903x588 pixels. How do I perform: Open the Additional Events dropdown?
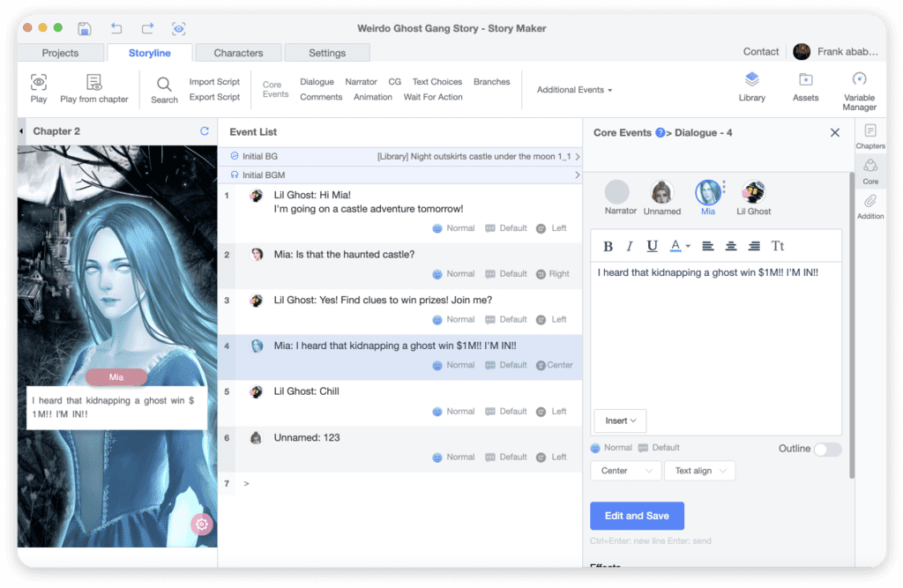click(x=574, y=89)
